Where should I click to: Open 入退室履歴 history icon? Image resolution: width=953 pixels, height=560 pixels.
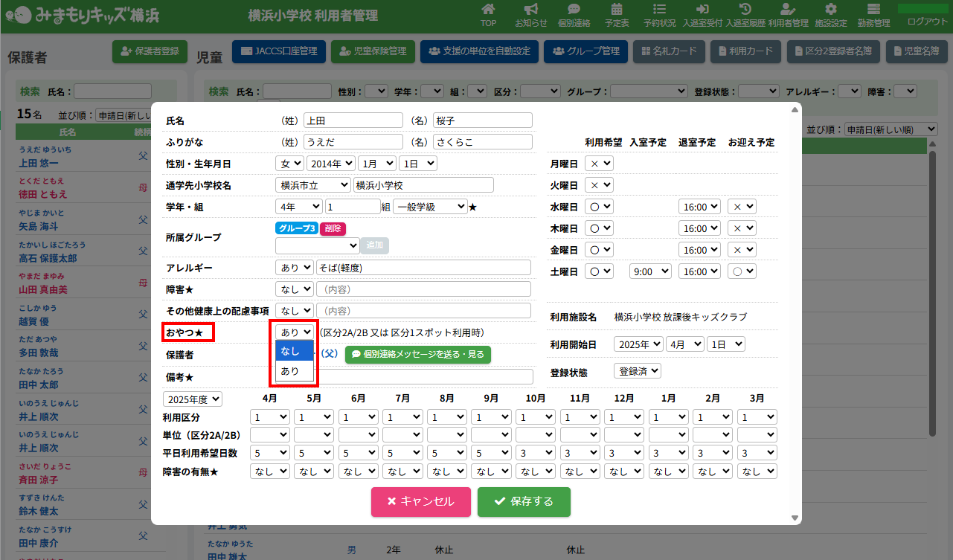pos(745,10)
